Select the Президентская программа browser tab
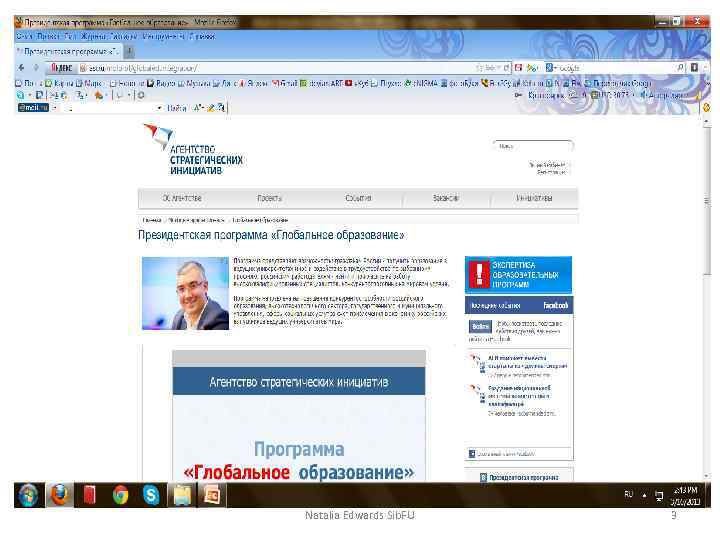Screen dimensions: 720x540 click(x=68, y=51)
